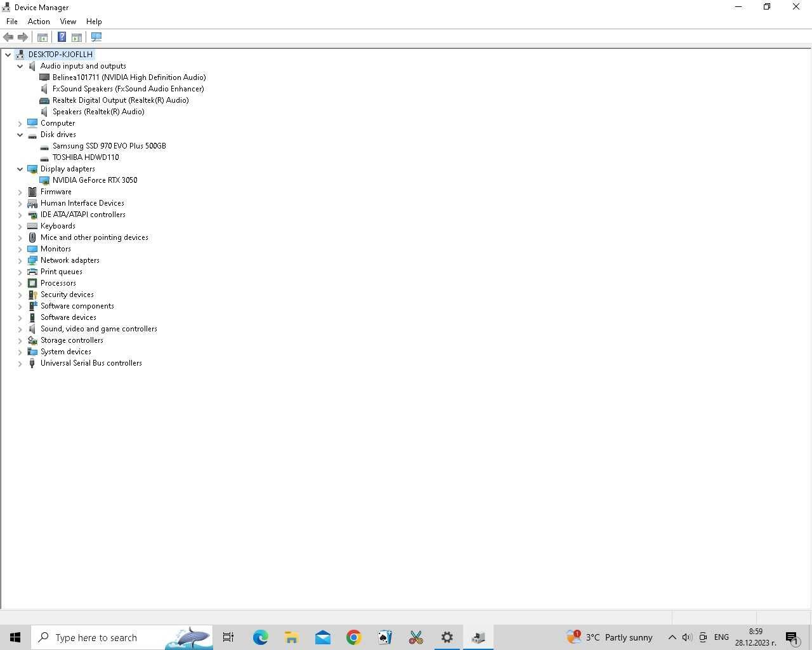Image resolution: width=812 pixels, height=650 pixels.
Task: Click Show/Hide Console Tree toolbar icon
Action: pyautogui.click(x=43, y=37)
